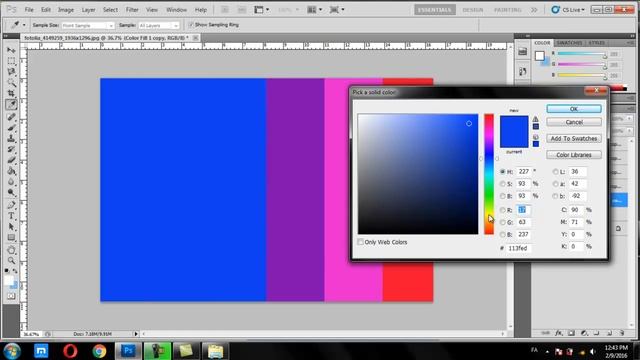Click the new adjustment layer icon
Screen dimensions: 640x360
click(584, 333)
